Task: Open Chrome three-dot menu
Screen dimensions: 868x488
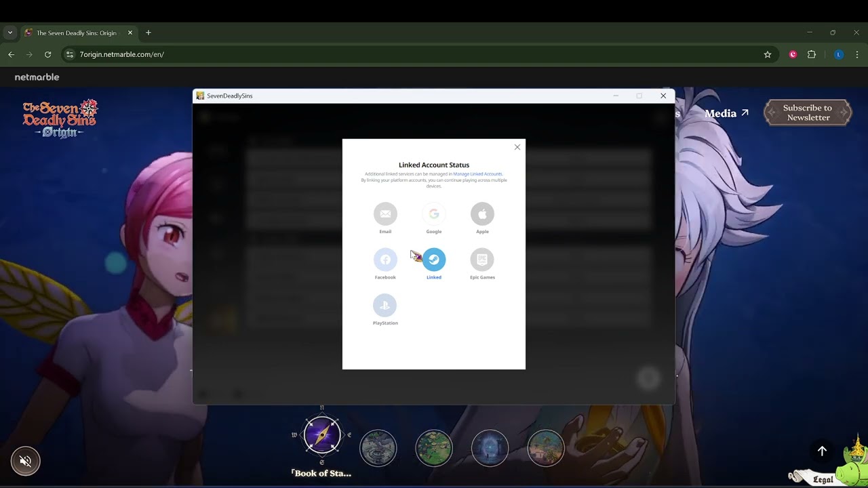Action: point(857,54)
